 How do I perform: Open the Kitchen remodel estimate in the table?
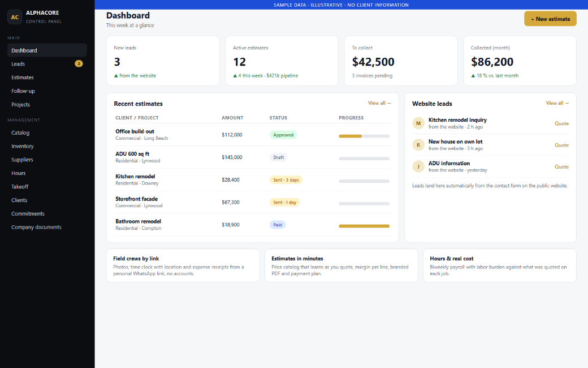tap(252, 179)
